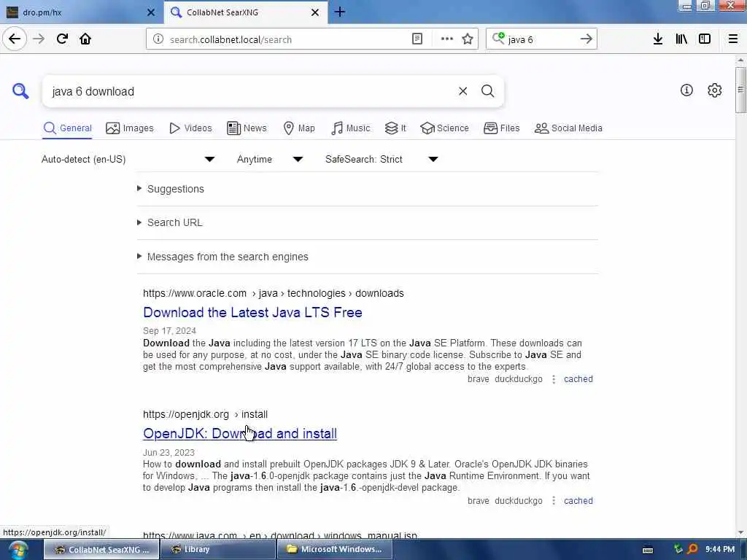Click the openjdk.org result URL

tap(205, 414)
